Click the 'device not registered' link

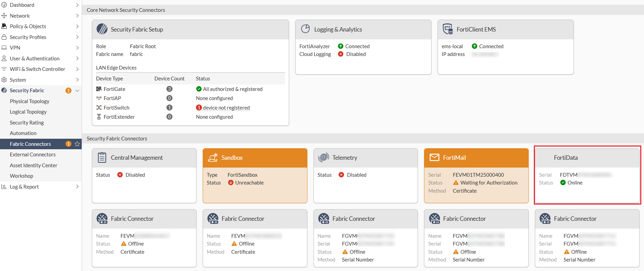(x=226, y=108)
